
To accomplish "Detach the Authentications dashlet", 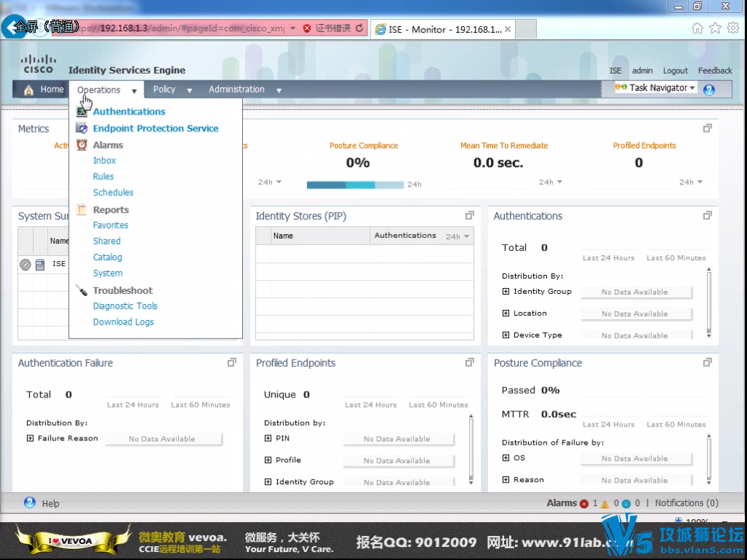I will coord(707,215).
